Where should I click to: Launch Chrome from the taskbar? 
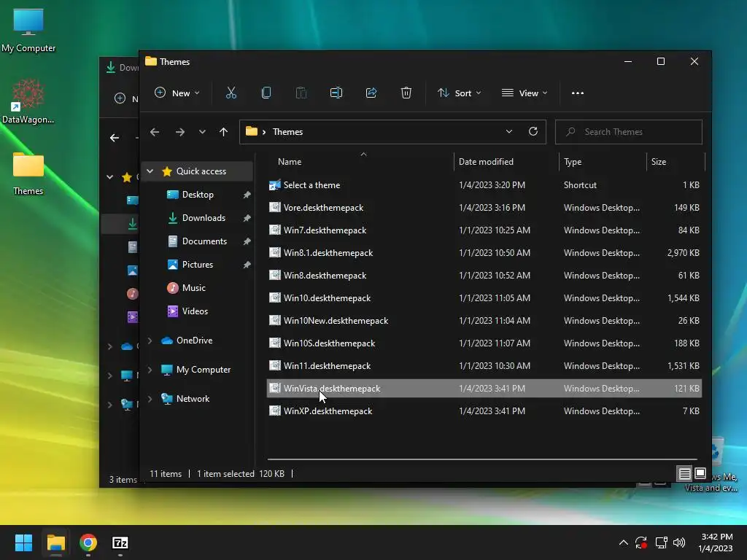88,542
